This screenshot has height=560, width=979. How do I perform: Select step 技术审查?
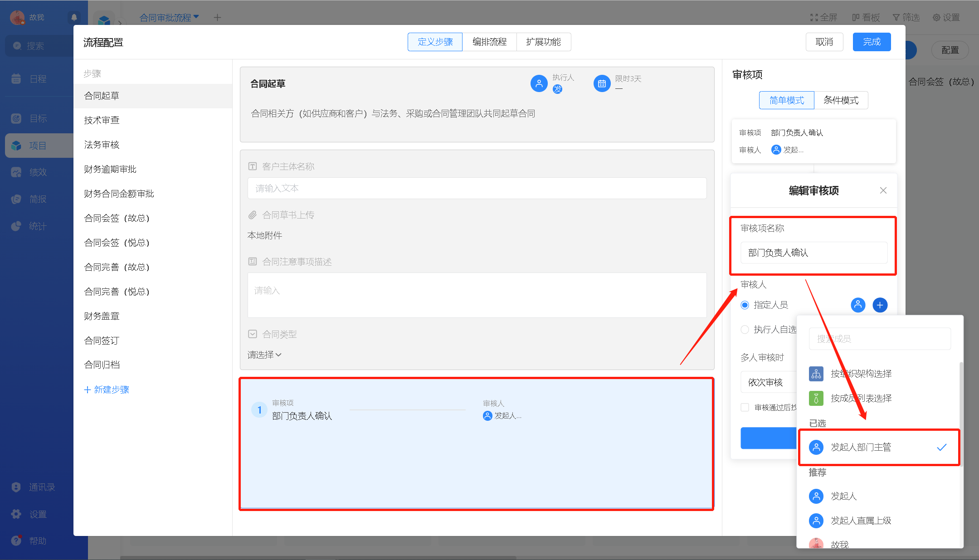pos(153,120)
